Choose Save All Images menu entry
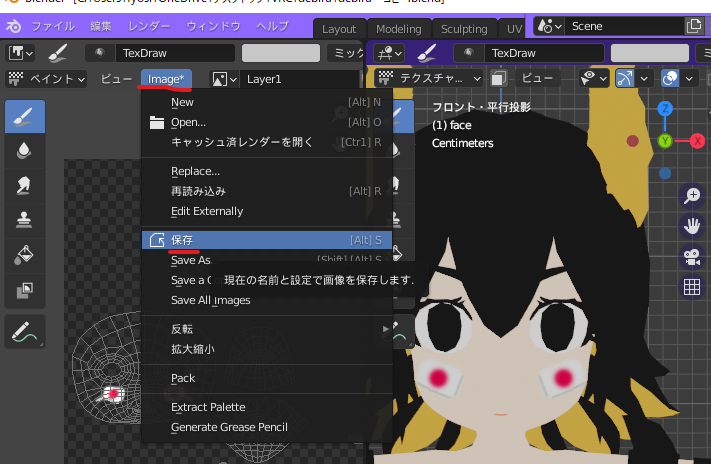 (267, 300)
